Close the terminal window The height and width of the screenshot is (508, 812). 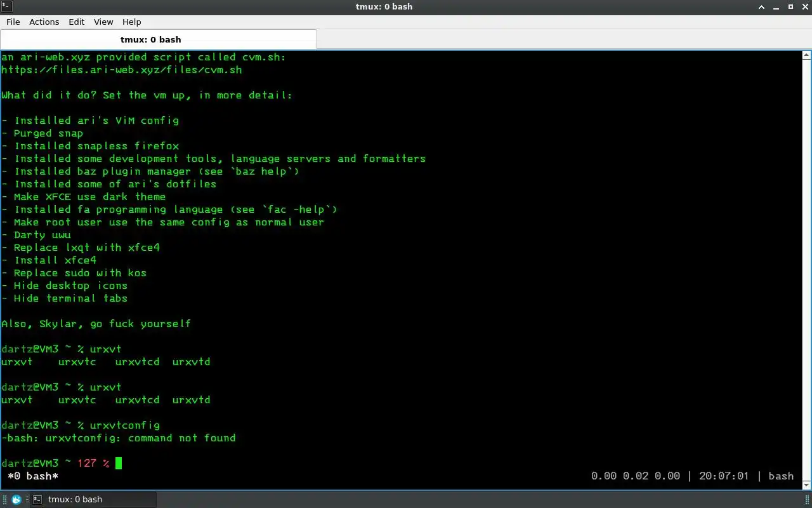[x=804, y=6]
